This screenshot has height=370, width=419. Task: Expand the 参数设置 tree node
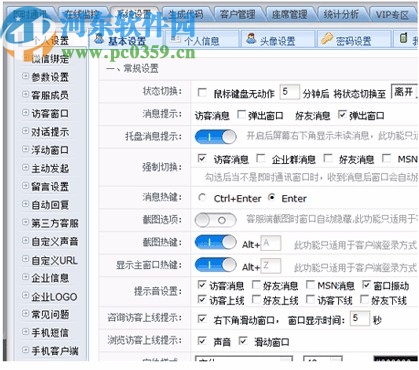click(25, 76)
